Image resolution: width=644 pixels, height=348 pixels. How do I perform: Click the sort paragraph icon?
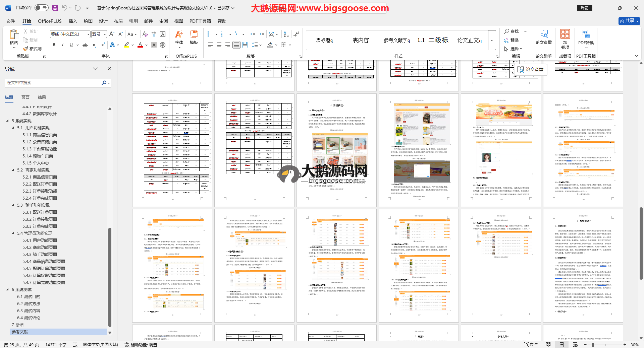[x=286, y=34]
